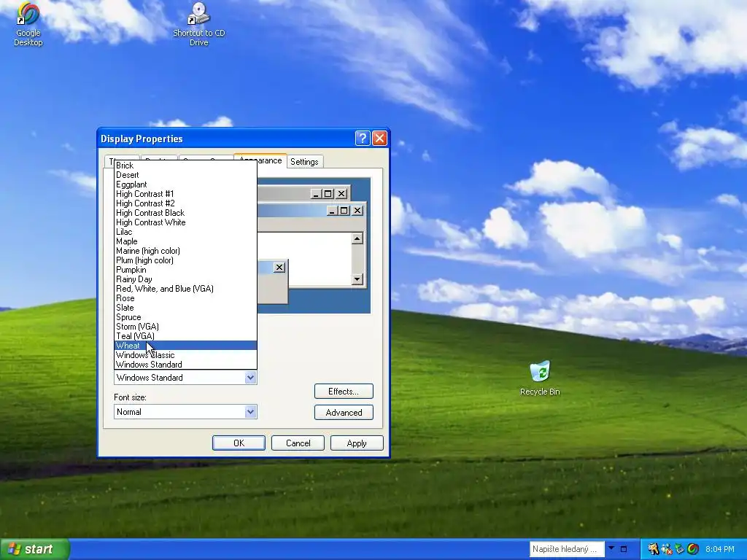This screenshot has width=747, height=560.
Task: Click the keys security tray icon
Action: [653, 549]
